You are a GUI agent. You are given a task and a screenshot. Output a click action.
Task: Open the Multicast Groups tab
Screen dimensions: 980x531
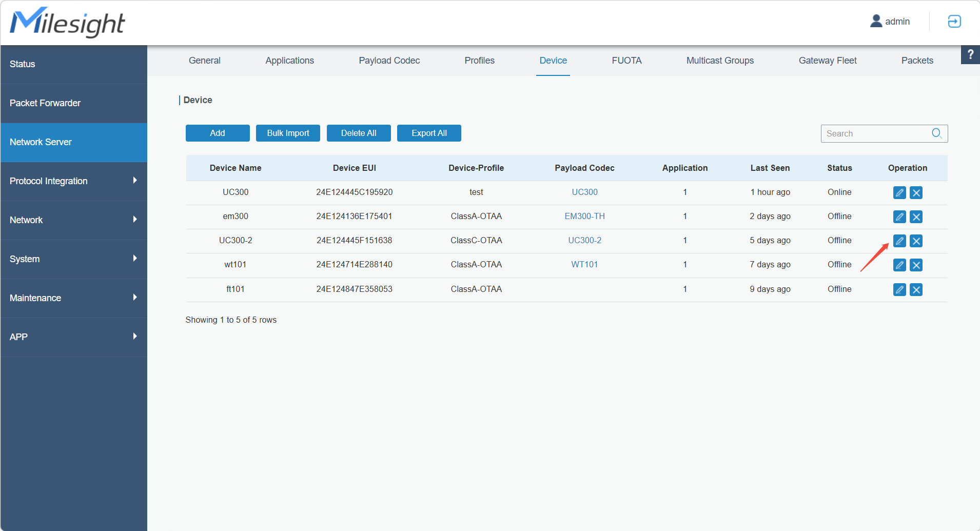click(x=720, y=61)
